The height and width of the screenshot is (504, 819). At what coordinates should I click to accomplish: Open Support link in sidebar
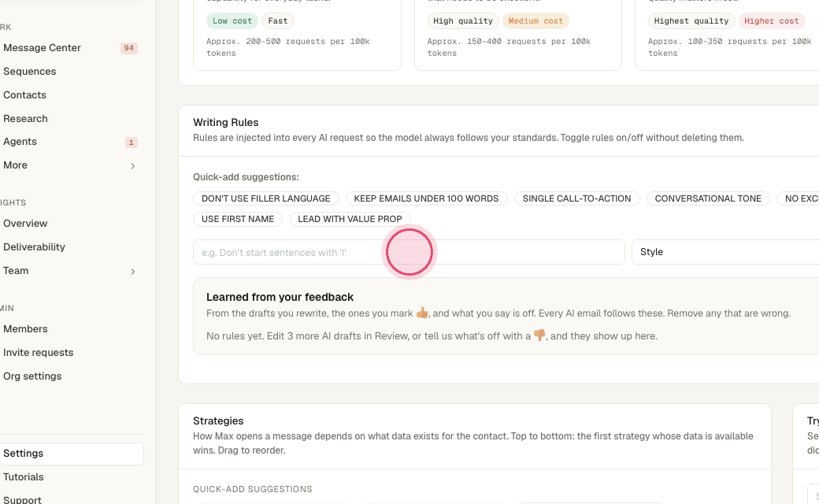(22, 500)
